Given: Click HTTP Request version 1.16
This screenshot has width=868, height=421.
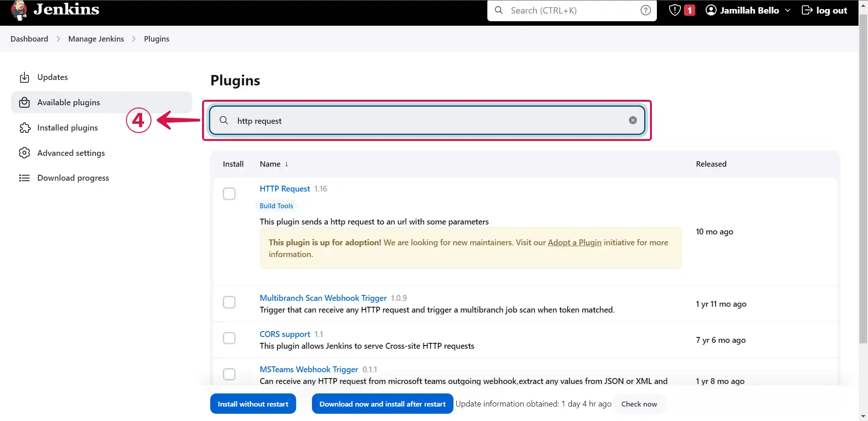Looking at the screenshot, I should coord(321,189).
